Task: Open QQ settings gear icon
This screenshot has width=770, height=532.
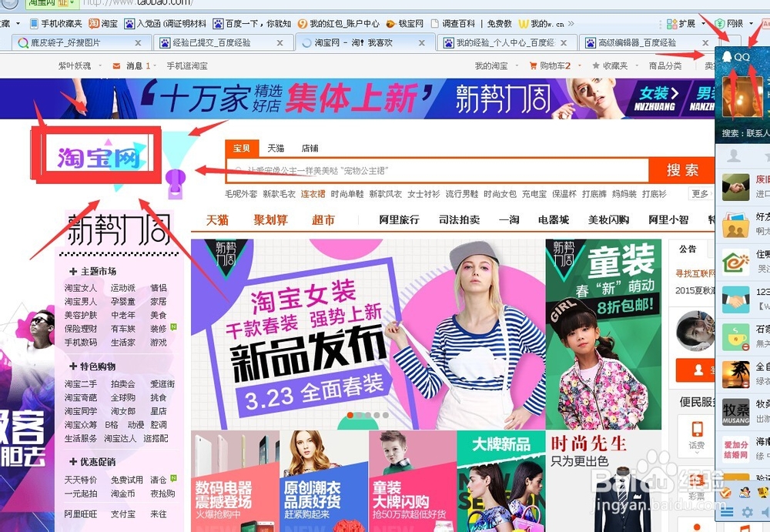Action: pyautogui.click(x=748, y=512)
